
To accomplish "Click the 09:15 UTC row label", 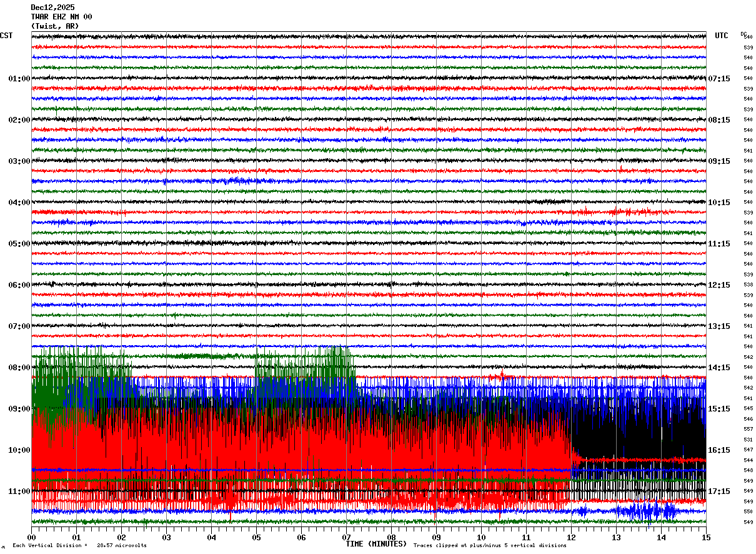I will 719,161.
